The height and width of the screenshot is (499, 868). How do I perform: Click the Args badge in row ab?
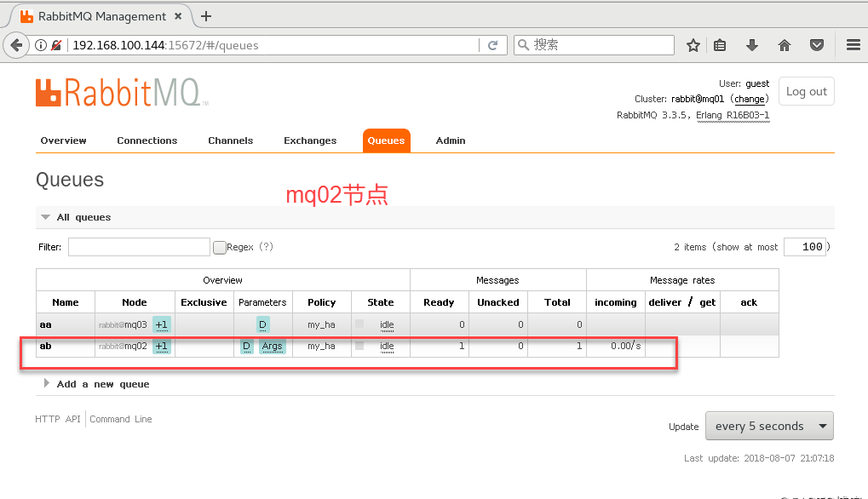point(272,346)
